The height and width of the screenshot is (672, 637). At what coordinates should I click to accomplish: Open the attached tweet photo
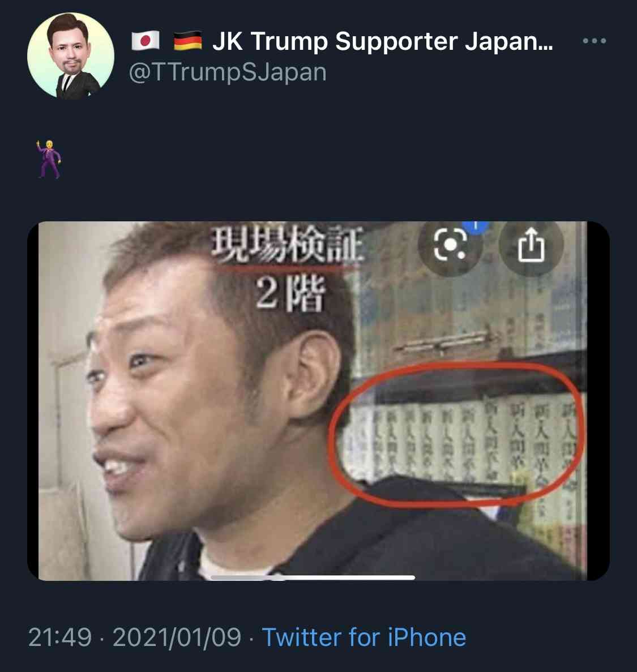(318, 401)
